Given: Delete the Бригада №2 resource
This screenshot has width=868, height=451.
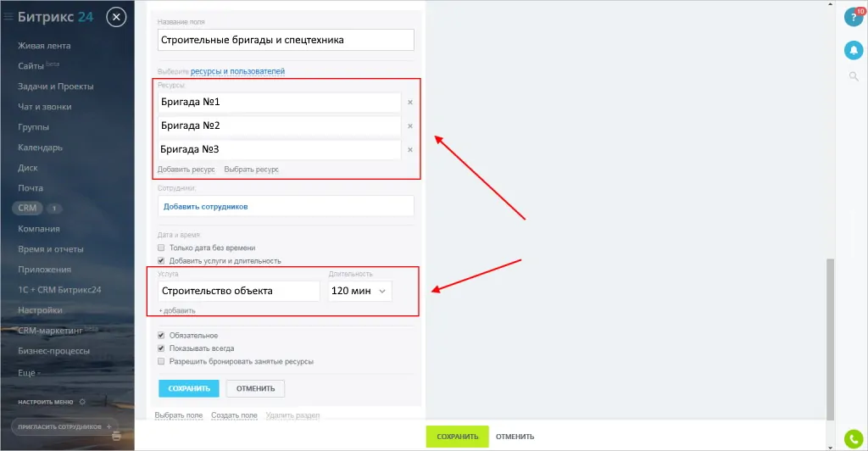Looking at the screenshot, I should (410, 126).
